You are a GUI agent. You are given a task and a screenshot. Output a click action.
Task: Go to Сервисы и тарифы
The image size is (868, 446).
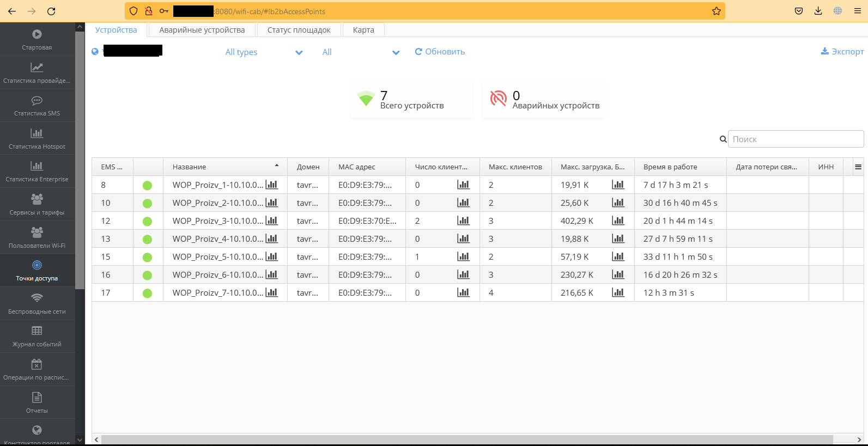[x=37, y=205]
